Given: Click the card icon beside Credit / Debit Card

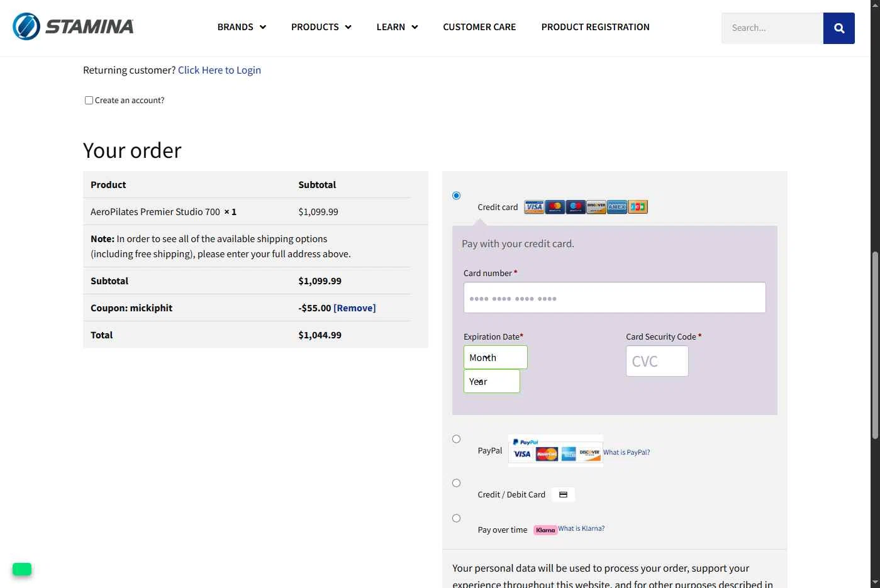Looking at the screenshot, I should [x=563, y=495].
